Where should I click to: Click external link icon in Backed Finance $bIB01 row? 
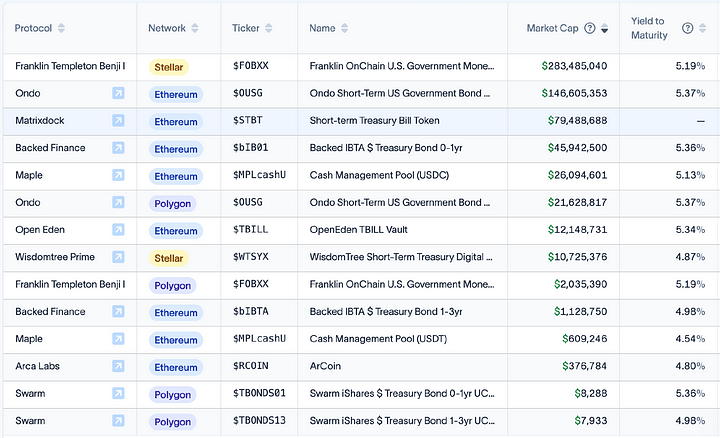coord(118,148)
